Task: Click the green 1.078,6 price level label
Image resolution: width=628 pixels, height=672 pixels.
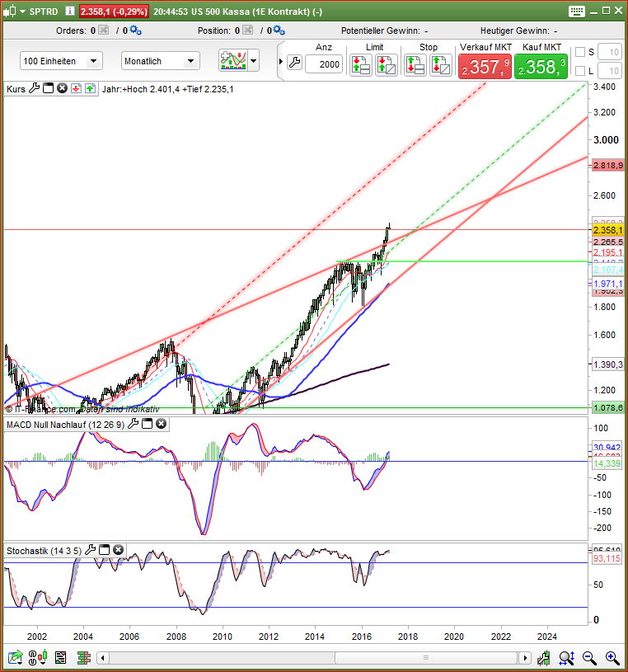Action: (x=607, y=407)
